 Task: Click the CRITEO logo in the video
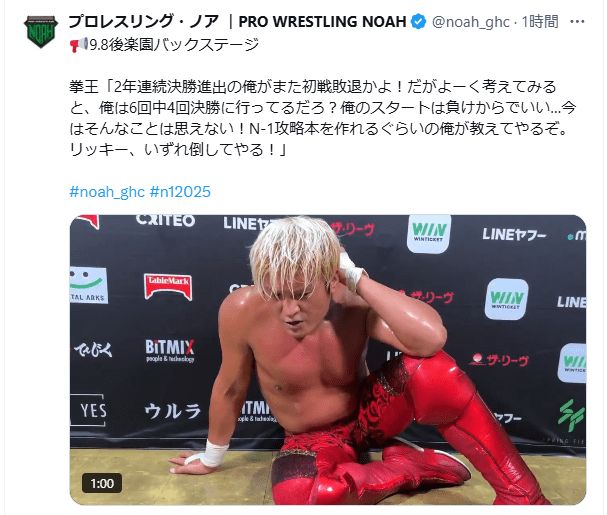[165, 220]
